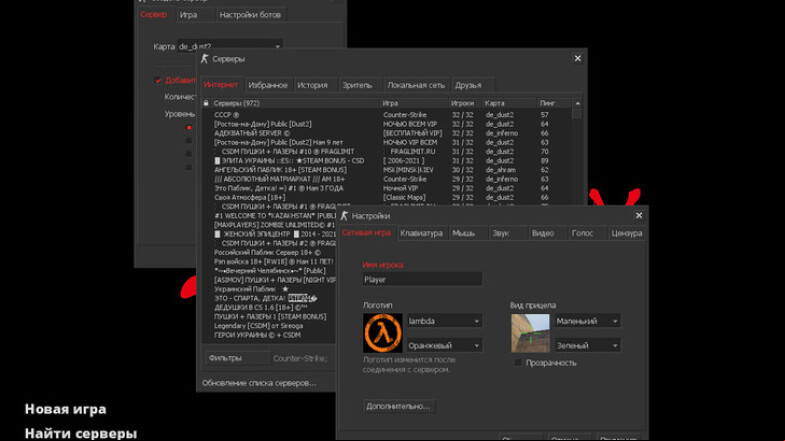785x441 pixels.
Task: Open the lambda logo dropdown
Action: click(445, 321)
